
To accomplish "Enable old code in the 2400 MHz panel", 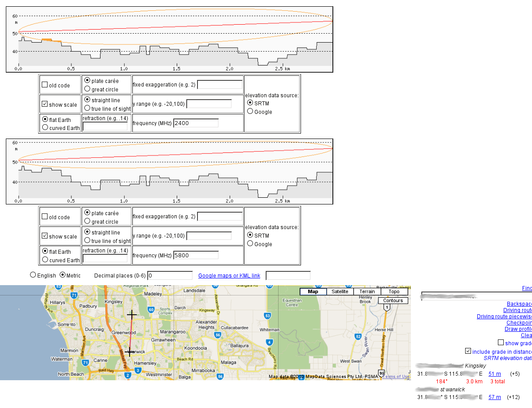I will pyautogui.click(x=45, y=85).
